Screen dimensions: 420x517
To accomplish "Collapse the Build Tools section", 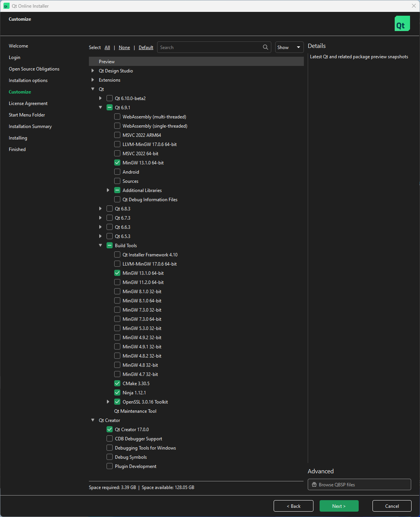I will coord(100,246).
